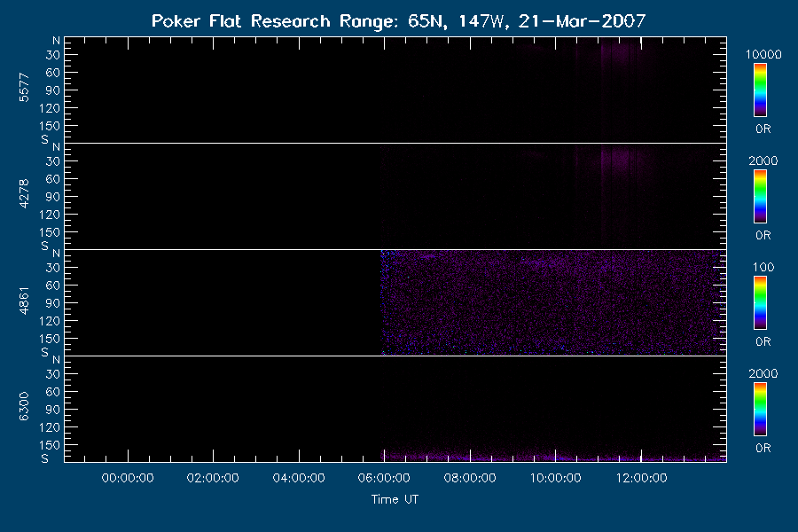This screenshot has height=532, width=798.
Task: Click the 90 tick label in the 5577 panel
Action: [53, 90]
